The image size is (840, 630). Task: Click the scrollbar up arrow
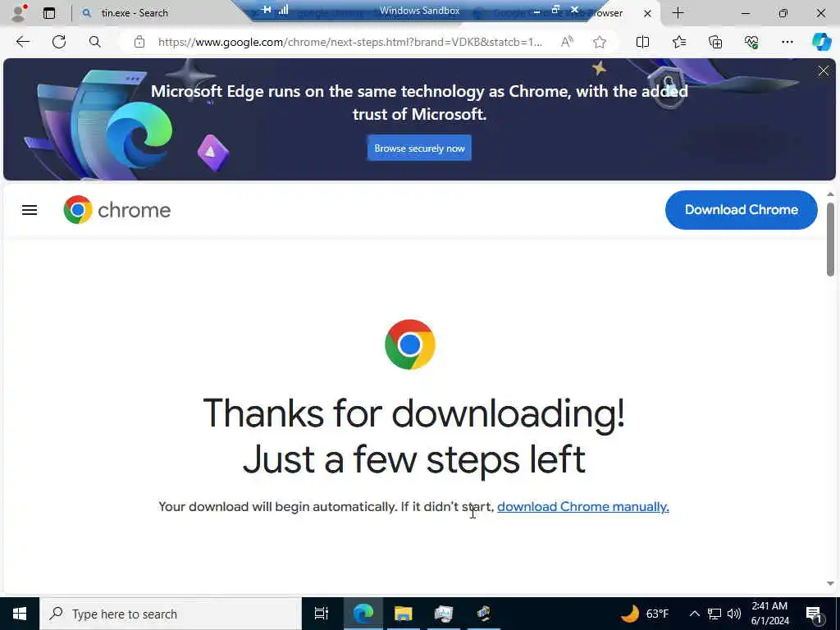pos(830,194)
